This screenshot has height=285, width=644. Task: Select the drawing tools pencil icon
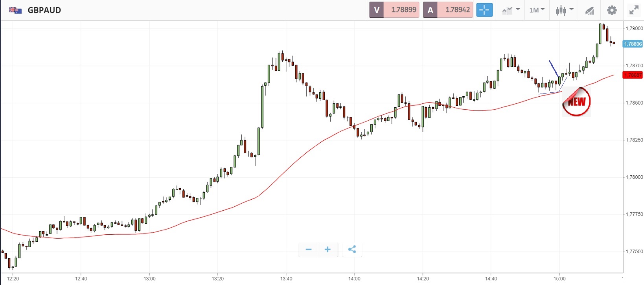[x=589, y=10]
